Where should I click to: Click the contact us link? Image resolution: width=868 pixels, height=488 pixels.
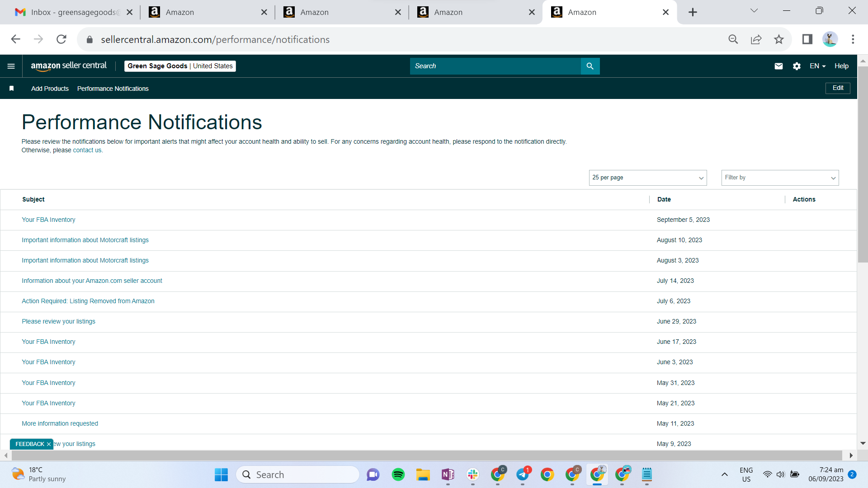[x=87, y=150]
